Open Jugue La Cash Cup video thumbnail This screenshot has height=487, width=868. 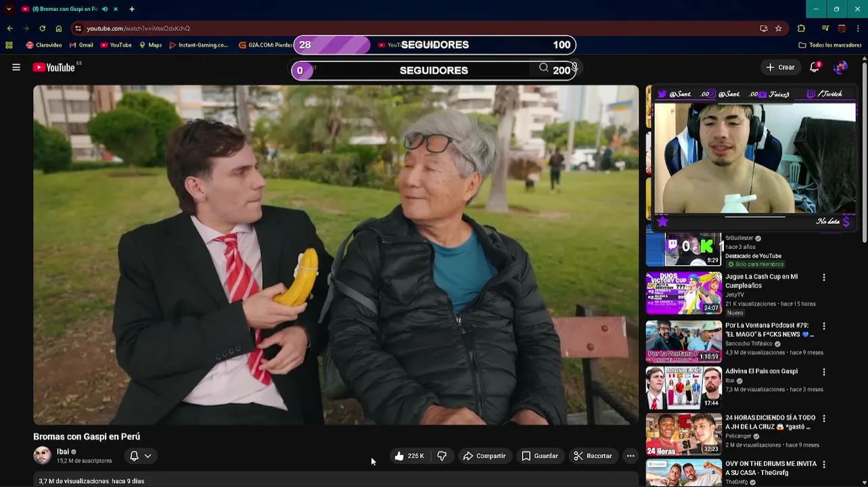pyautogui.click(x=683, y=293)
